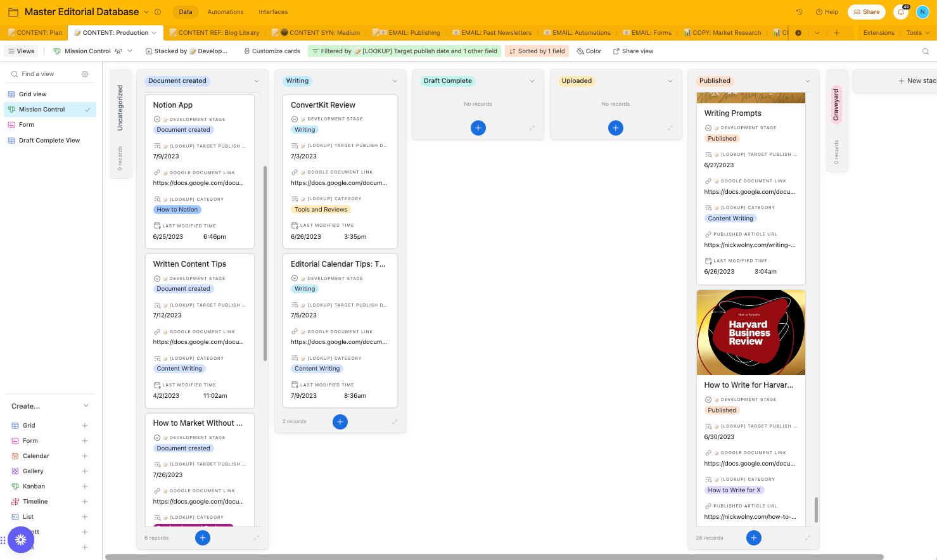
Task: Click add table plus icon
Action: pos(837,33)
